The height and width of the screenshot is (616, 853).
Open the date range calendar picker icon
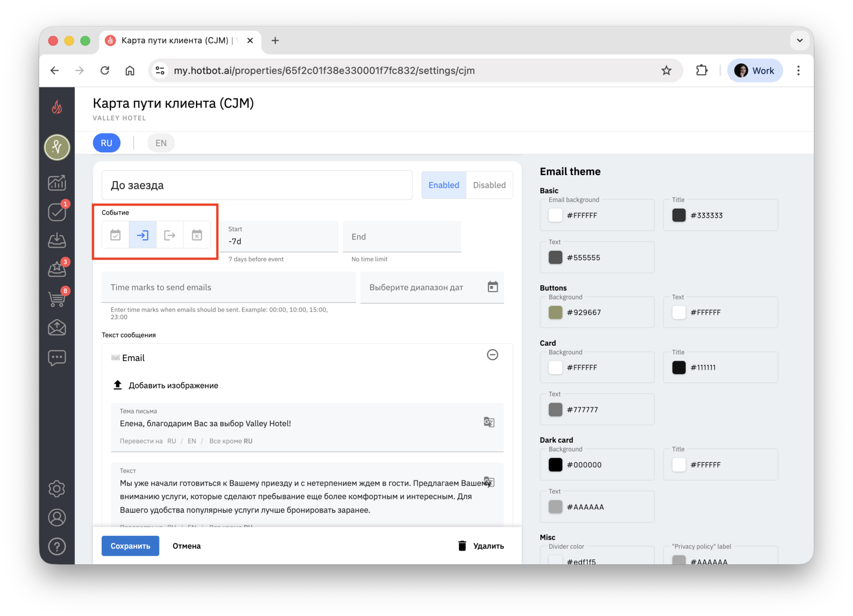(x=493, y=287)
